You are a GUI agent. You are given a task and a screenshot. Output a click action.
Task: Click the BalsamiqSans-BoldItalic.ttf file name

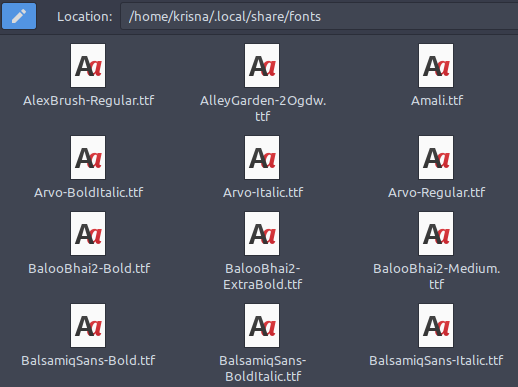pos(263,368)
